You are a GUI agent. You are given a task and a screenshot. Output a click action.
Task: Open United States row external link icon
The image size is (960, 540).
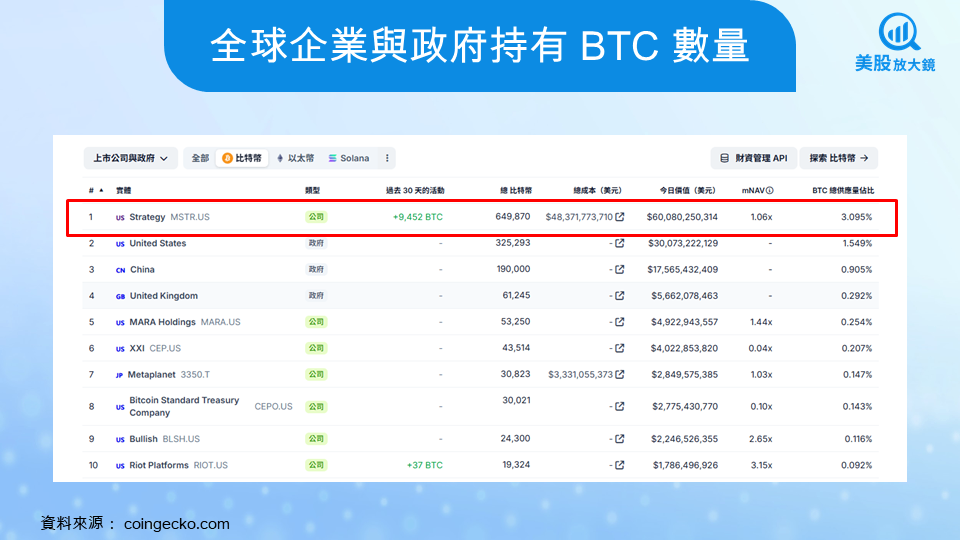[620, 243]
